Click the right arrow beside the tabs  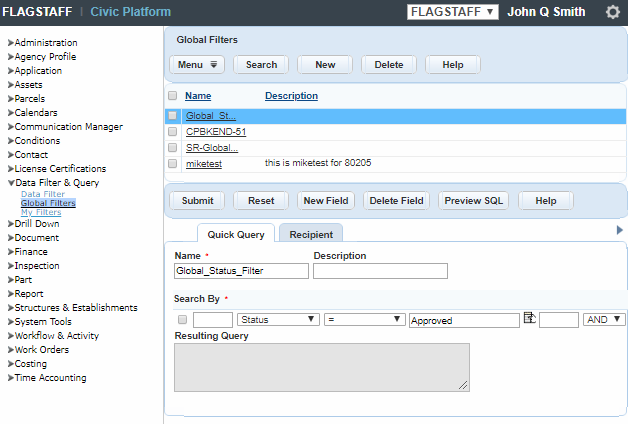pyautogui.click(x=620, y=230)
